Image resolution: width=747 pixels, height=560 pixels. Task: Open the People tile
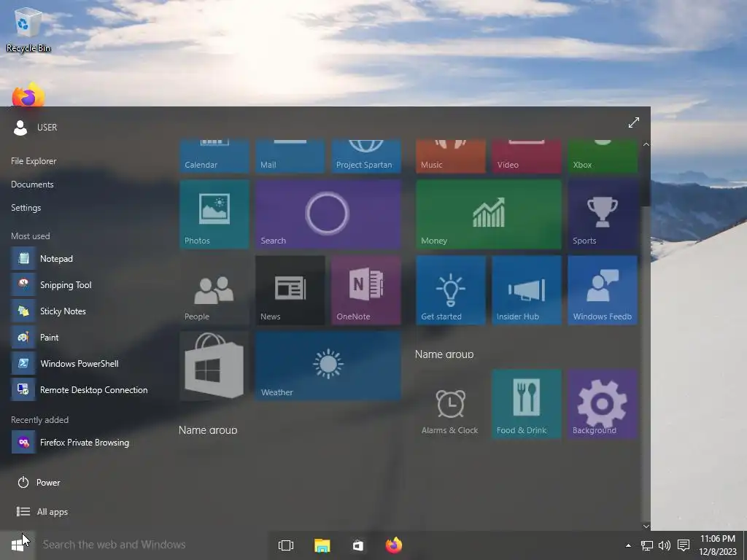pos(214,290)
